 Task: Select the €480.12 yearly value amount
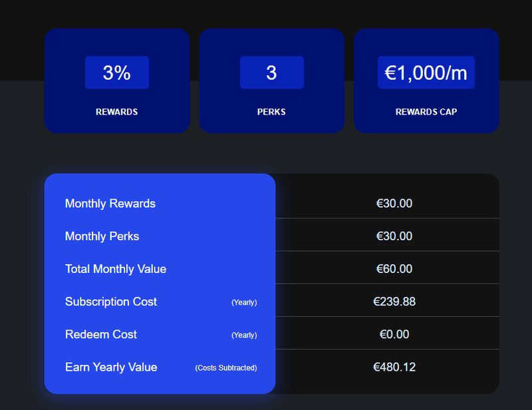coord(394,367)
